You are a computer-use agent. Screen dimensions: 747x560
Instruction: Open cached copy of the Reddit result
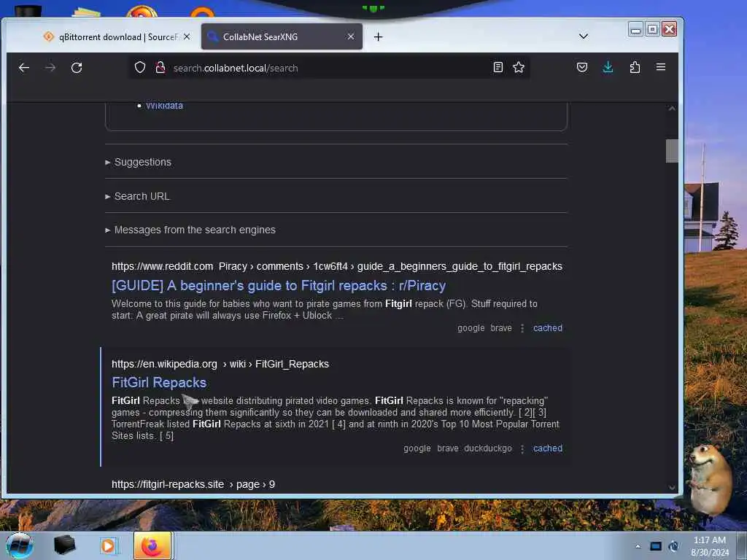coord(548,328)
